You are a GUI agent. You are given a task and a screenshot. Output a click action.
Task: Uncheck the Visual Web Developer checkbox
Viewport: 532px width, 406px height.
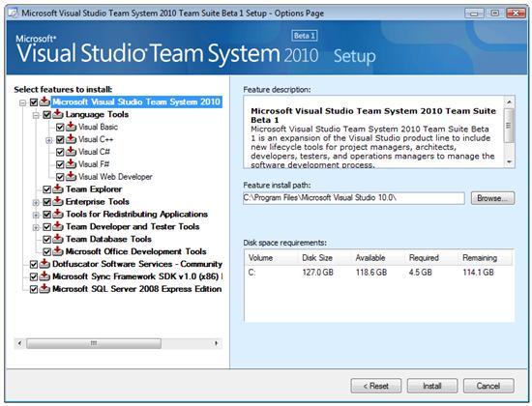[x=60, y=177]
